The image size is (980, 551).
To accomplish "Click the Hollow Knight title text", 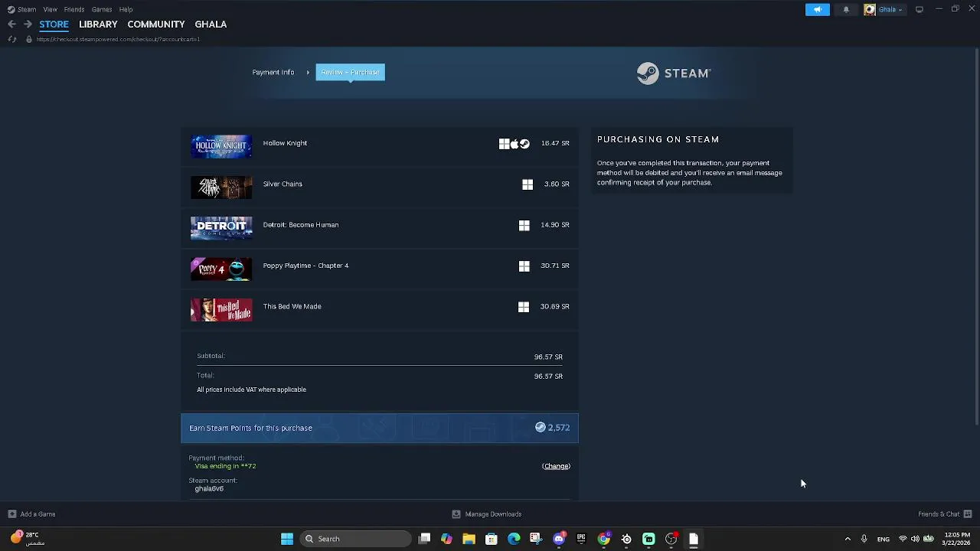I will (285, 143).
